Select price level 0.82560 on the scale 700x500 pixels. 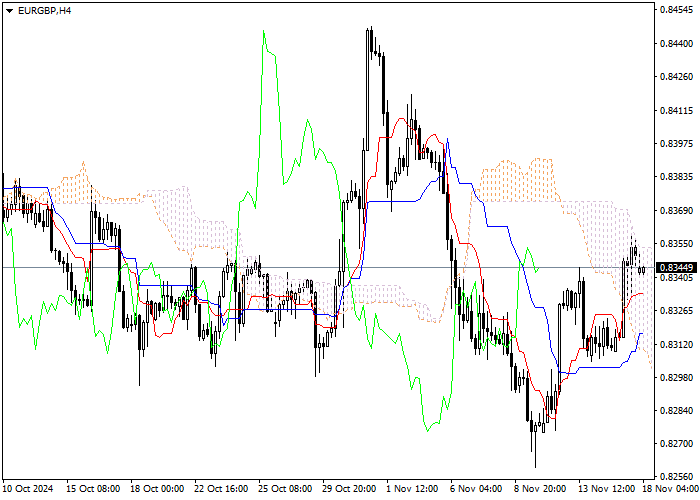coord(677,477)
